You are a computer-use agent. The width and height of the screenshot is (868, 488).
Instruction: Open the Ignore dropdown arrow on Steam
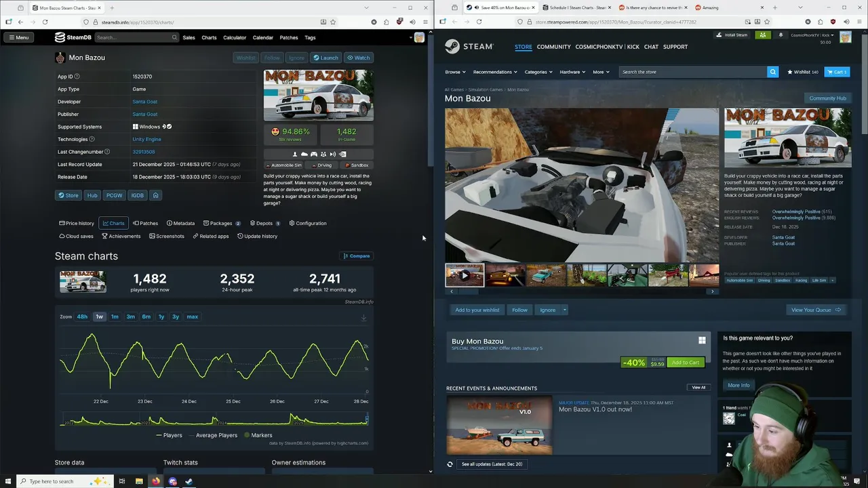click(564, 310)
